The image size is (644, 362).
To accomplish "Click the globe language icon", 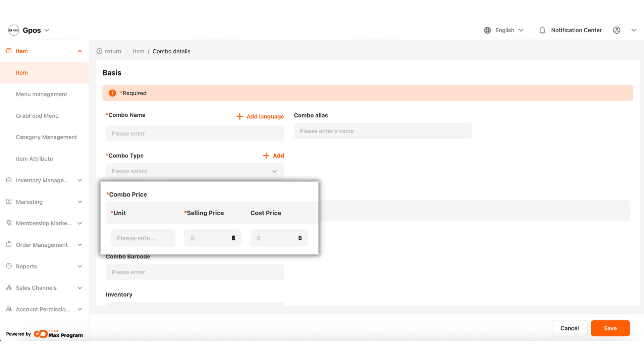I will click(x=487, y=30).
